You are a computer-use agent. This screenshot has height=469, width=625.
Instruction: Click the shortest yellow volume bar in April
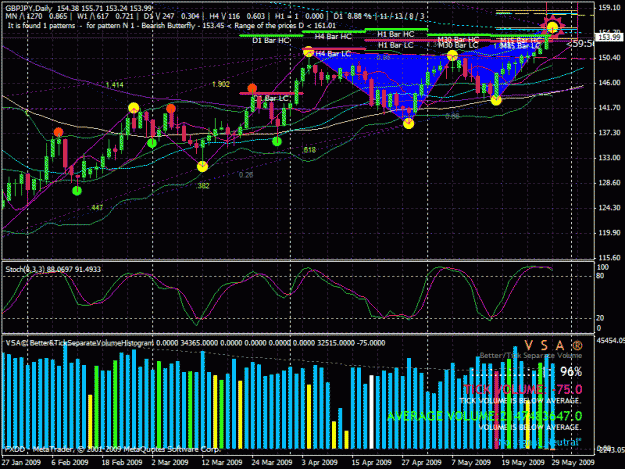346,440
